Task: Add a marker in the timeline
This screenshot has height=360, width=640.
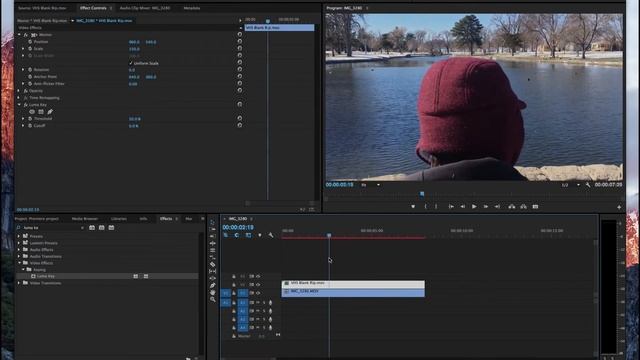Action: tap(260, 235)
